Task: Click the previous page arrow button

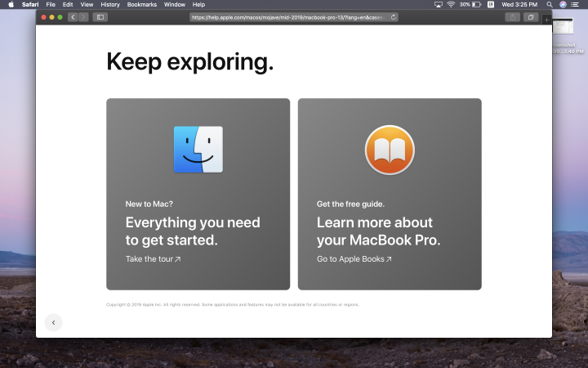Action: coord(54,322)
